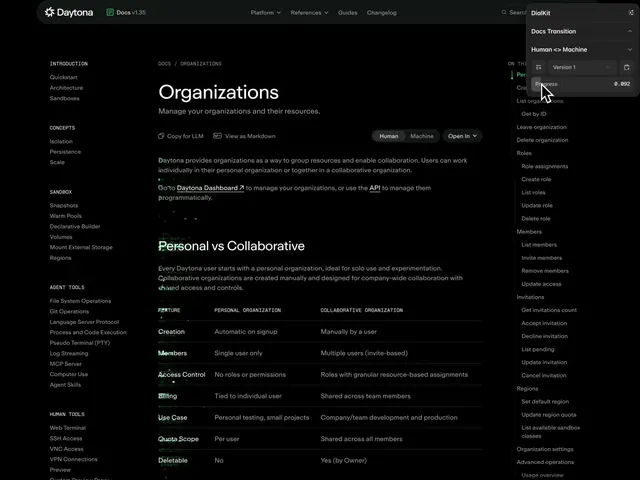Open Process and Code Execution page

[88, 332]
